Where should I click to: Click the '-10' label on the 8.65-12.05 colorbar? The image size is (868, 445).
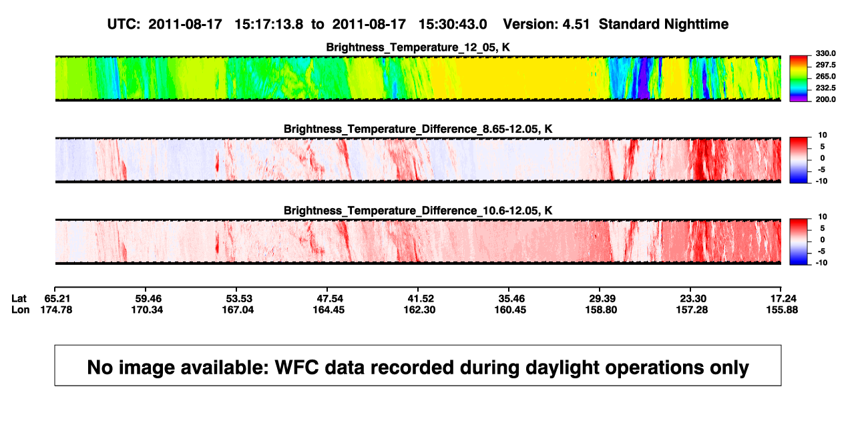click(822, 181)
